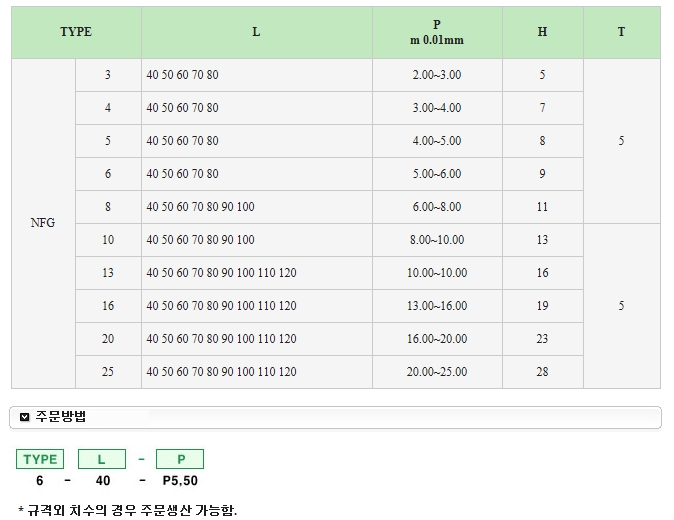Screen dimensions: 674x520
Task: Click the T column header
Action: pos(621,32)
